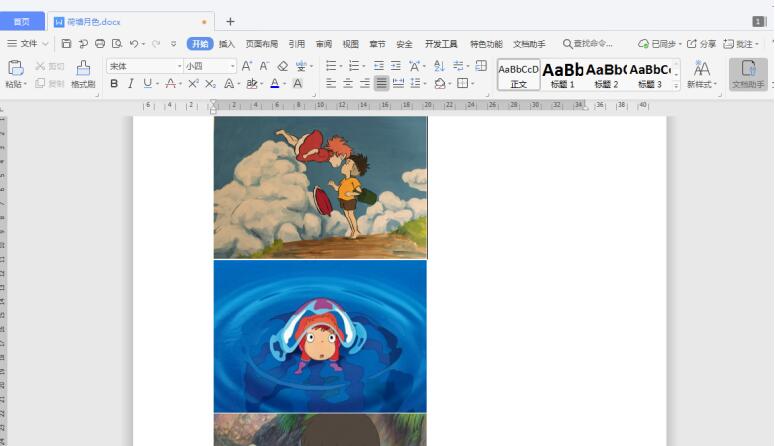Click the Print icon in quick access toolbar

100,44
